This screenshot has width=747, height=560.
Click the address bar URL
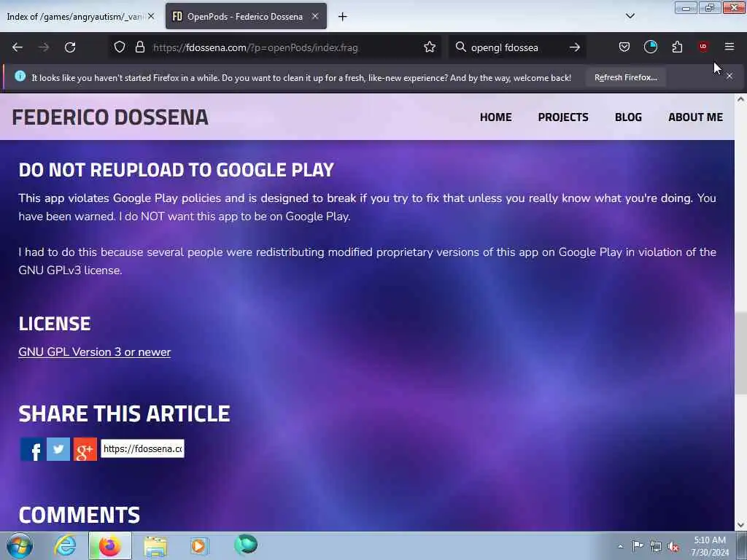pyautogui.click(x=255, y=47)
